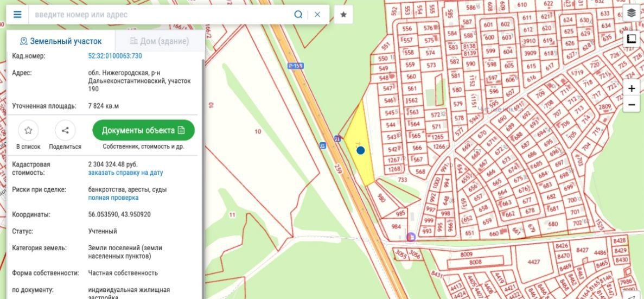The height and width of the screenshot is (299, 644).
Task: Click the purple circle marker on the map
Action: pyautogui.click(x=411, y=237)
